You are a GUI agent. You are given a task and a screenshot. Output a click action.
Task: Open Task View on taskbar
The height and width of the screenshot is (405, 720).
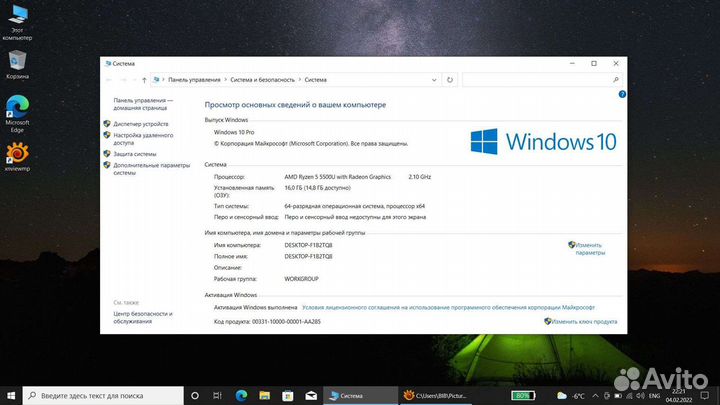[x=218, y=395]
